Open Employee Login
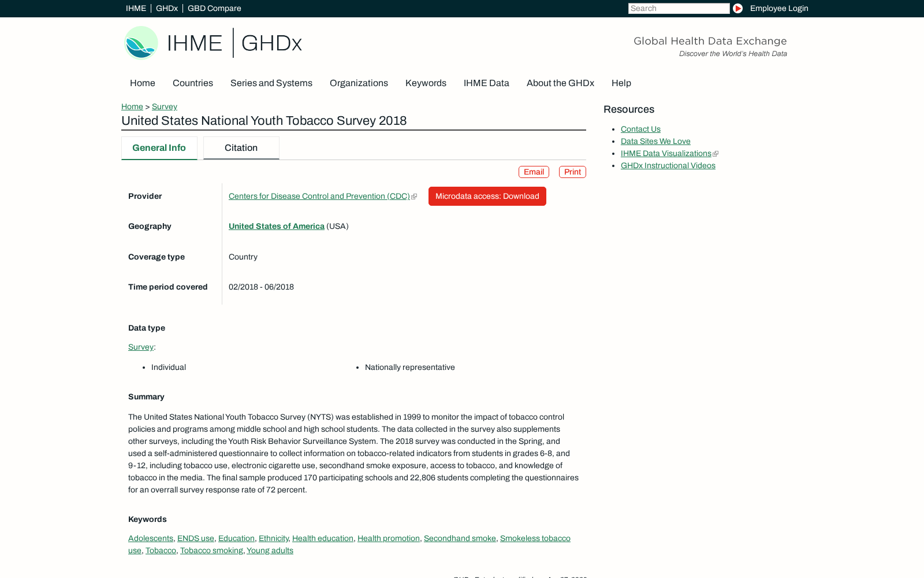 pyautogui.click(x=779, y=8)
